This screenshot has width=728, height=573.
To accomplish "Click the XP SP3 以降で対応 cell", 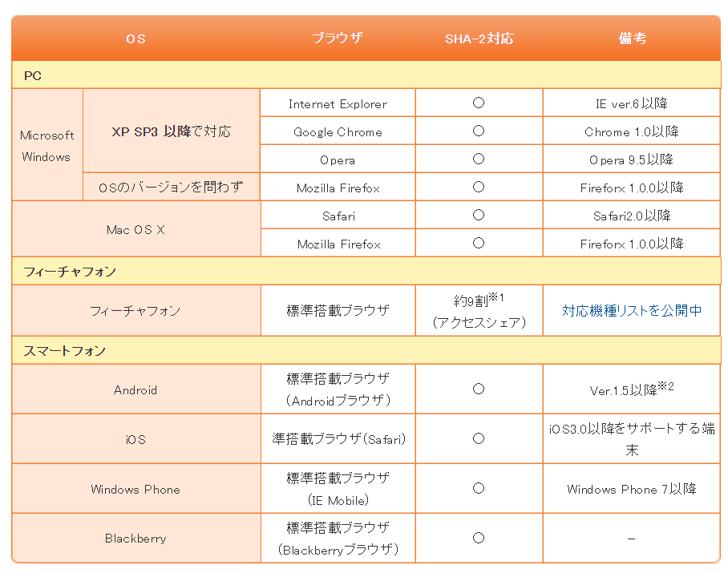I will [172, 131].
